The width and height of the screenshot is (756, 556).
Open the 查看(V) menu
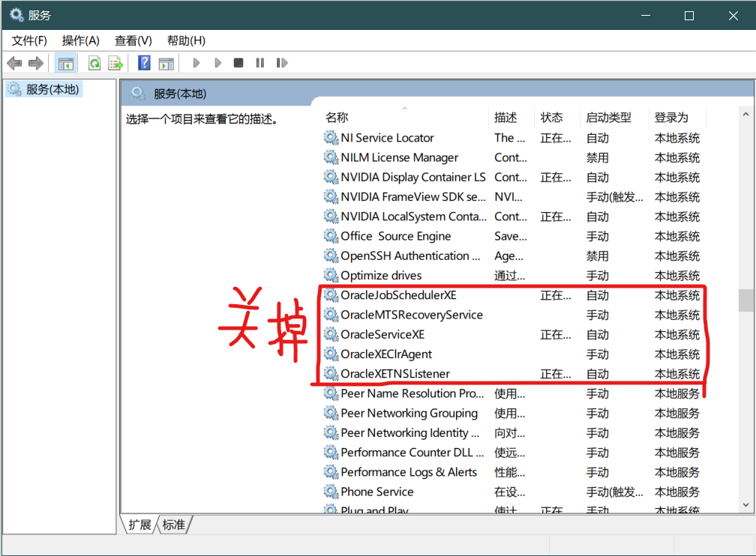click(133, 40)
